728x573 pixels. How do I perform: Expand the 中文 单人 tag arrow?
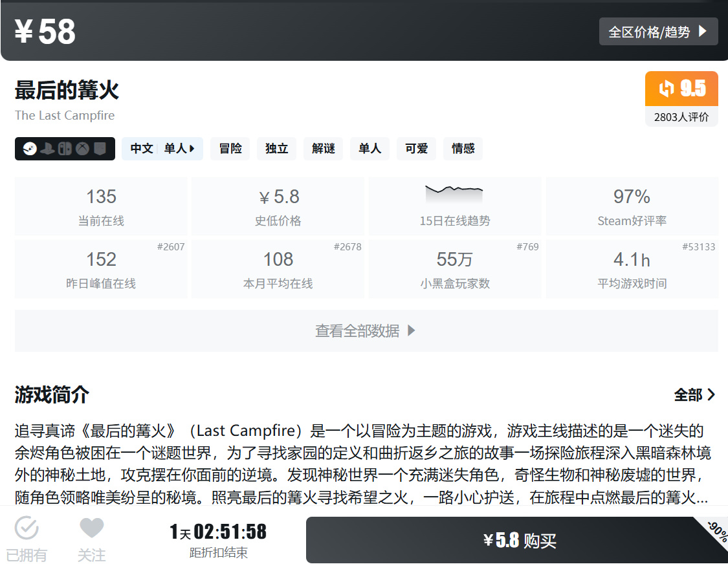[x=192, y=149]
